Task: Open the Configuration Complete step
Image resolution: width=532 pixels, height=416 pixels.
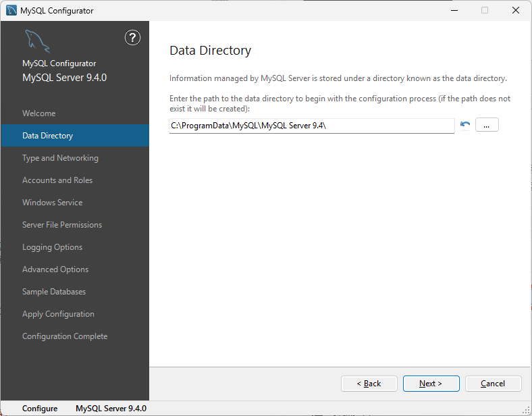Action: (x=65, y=336)
